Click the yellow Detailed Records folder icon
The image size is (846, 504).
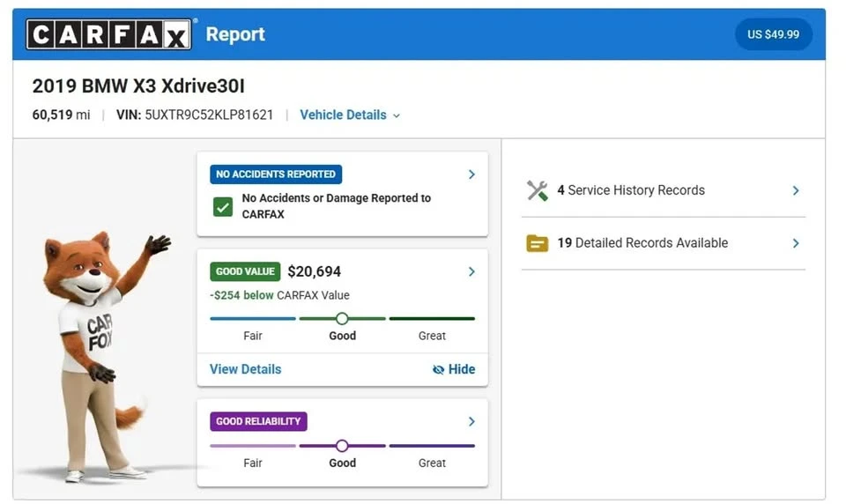point(537,243)
